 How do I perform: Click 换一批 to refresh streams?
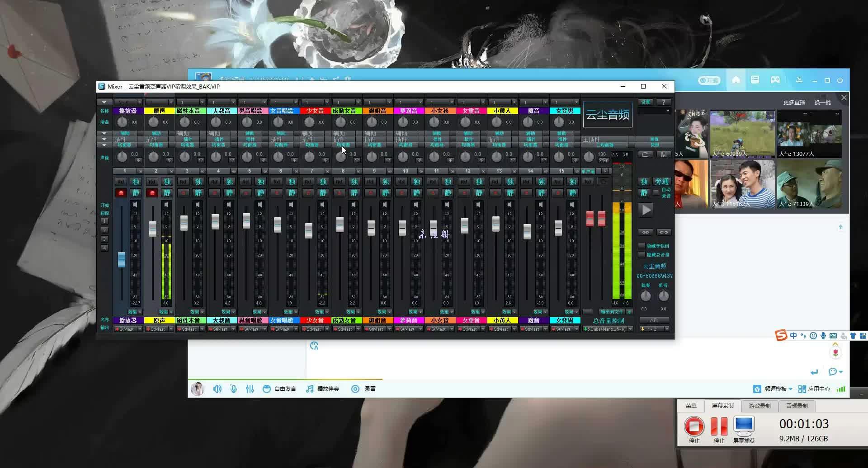tap(823, 102)
